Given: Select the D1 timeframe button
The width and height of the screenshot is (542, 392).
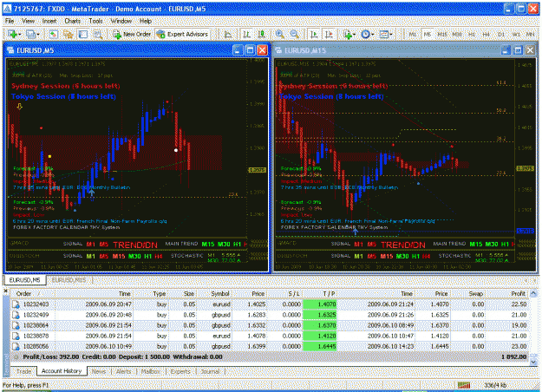Looking at the screenshot, I should [501, 34].
